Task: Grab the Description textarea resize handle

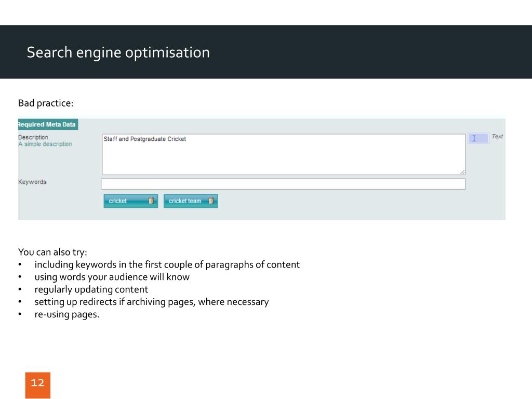Action: [x=462, y=172]
